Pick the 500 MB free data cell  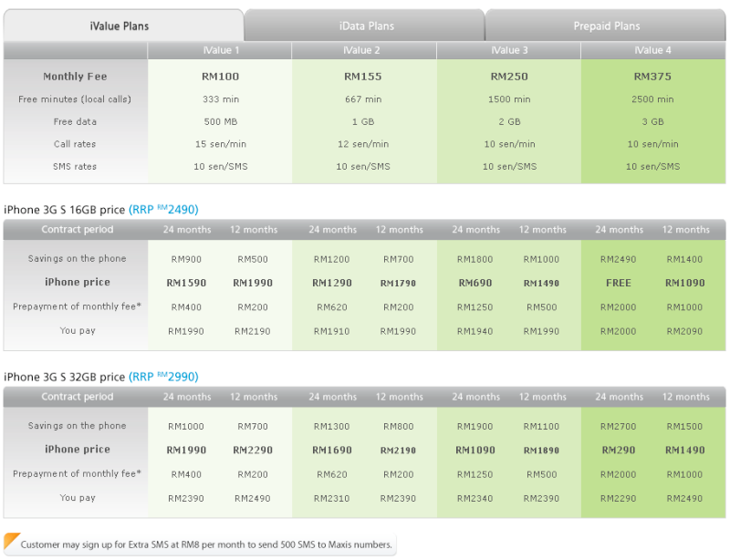[x=221, y=121]
